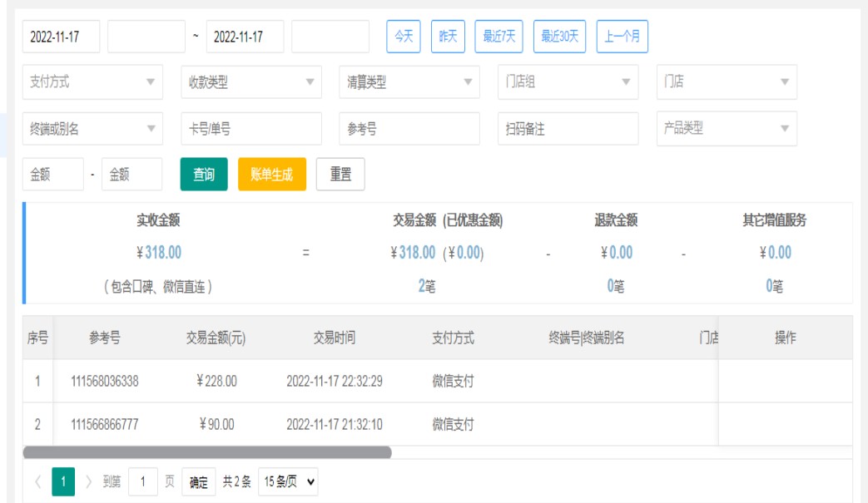The width and height of the screenshot is (868, 503).
Task: Open the 15条/页 page size selector
Action: [x=288, y=482]
